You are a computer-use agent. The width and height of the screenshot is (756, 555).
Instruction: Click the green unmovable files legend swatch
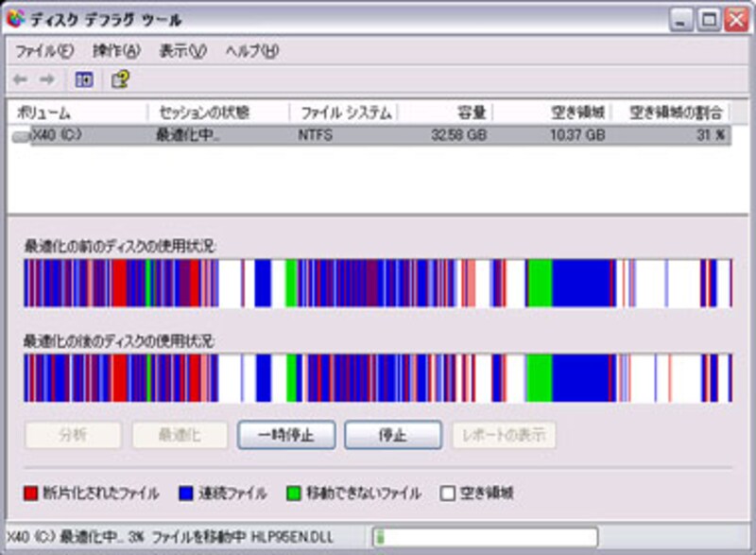point(293,494)
